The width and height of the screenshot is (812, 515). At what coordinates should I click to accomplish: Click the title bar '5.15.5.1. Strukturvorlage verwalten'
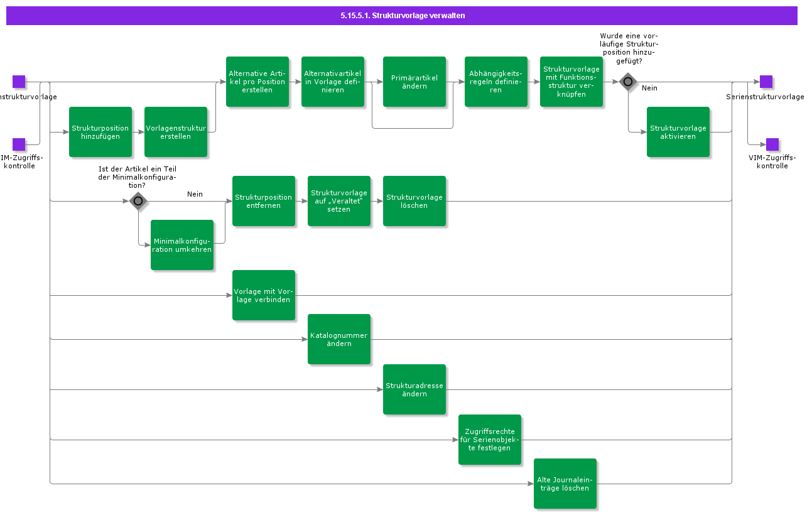pos(402,16)
